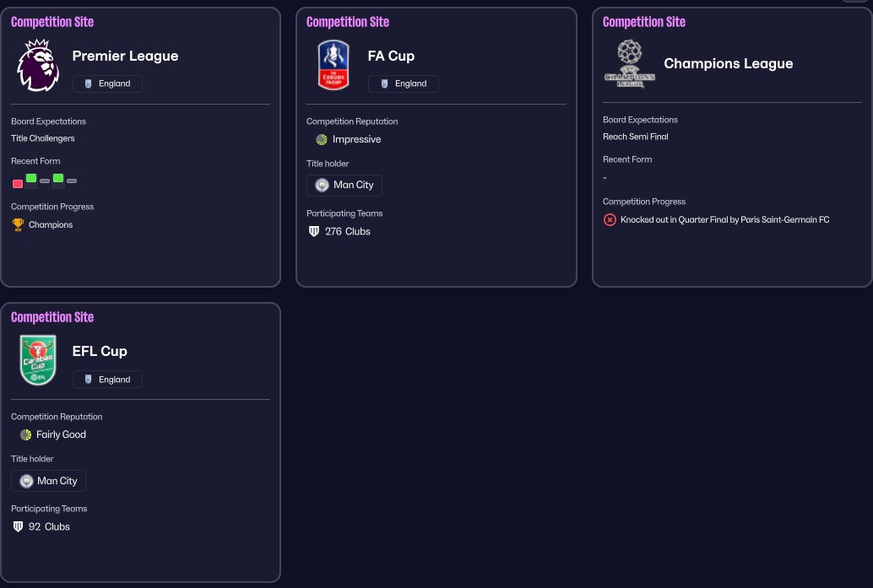This screenshot has height=588, width=873.
Task: Click England flag icon in Premier League tag
Action: coord(88,84)
